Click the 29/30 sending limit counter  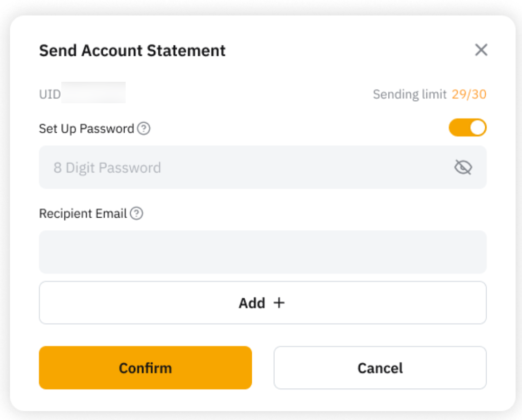(x=469, y=95)
